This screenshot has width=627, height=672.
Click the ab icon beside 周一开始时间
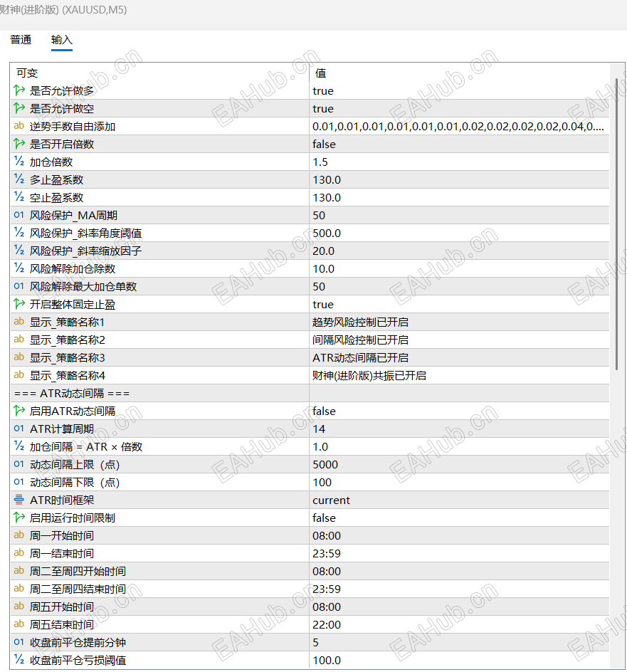point(19,535)
